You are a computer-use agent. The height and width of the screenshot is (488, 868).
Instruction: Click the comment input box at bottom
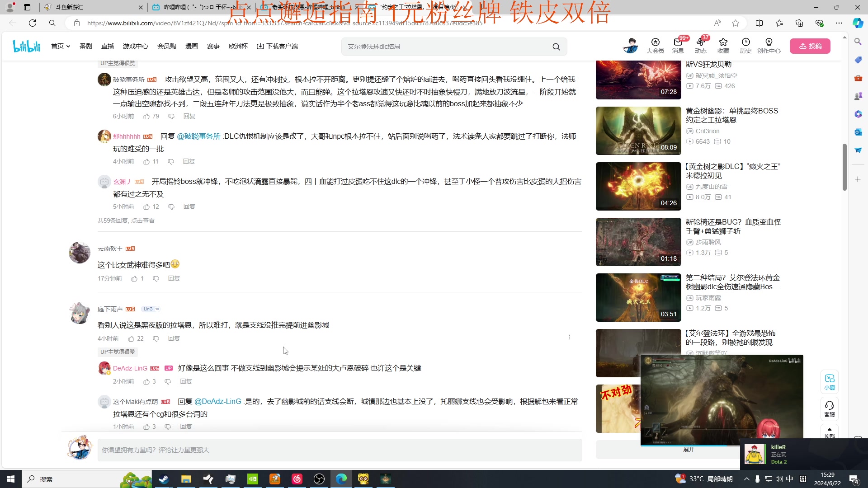[x=339, y=450]
